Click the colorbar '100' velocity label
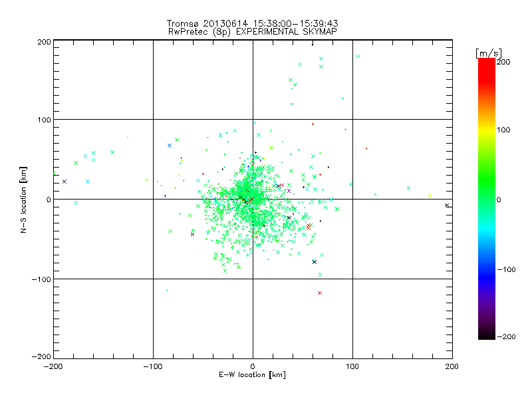The image size is (532, 399). [503, 130]
